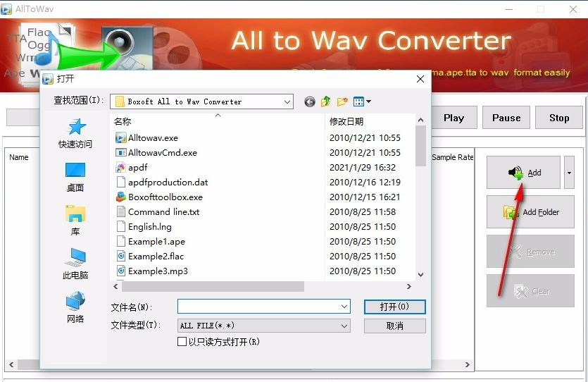This screenshot has height=382, width=588.
Task: Go up one folder level
Action: click(x=325, y=101)
